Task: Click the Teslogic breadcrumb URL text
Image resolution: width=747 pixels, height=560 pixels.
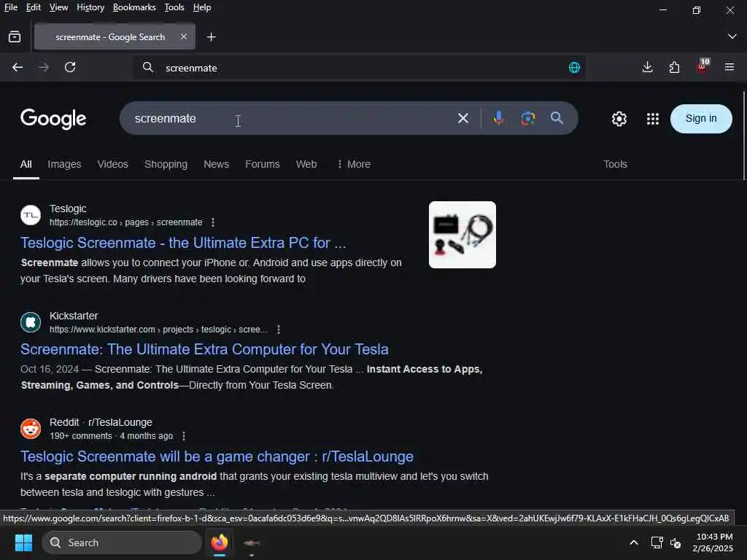Action: click(x=125, y=222)
